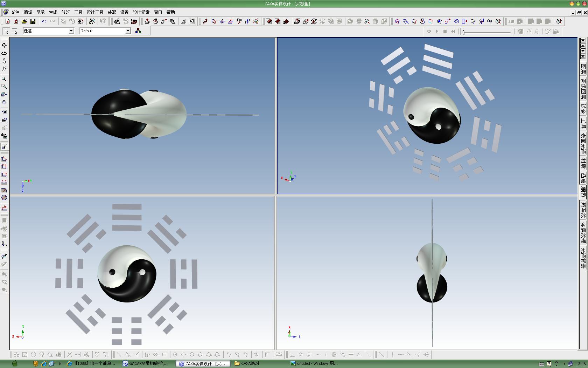Click the sweep wizard icon in toolbar
The image size is (588, 368).
point(164,21)
